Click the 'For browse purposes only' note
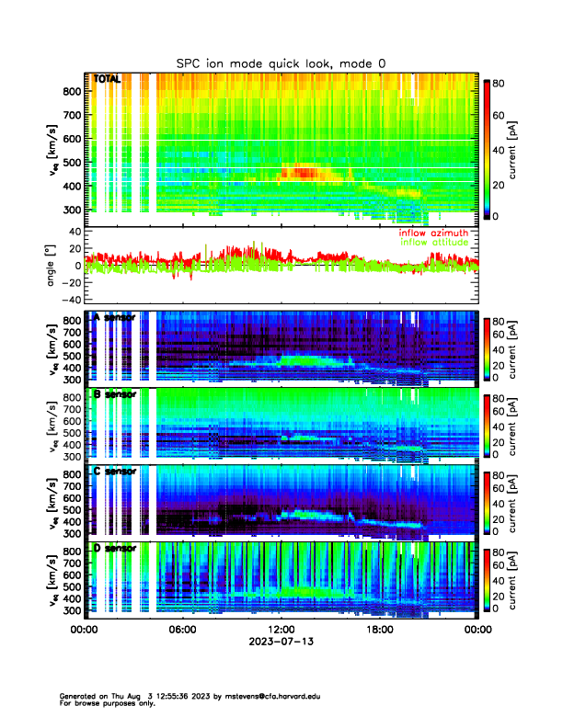Viewport: 563px width, 728px height. (101, 703)
